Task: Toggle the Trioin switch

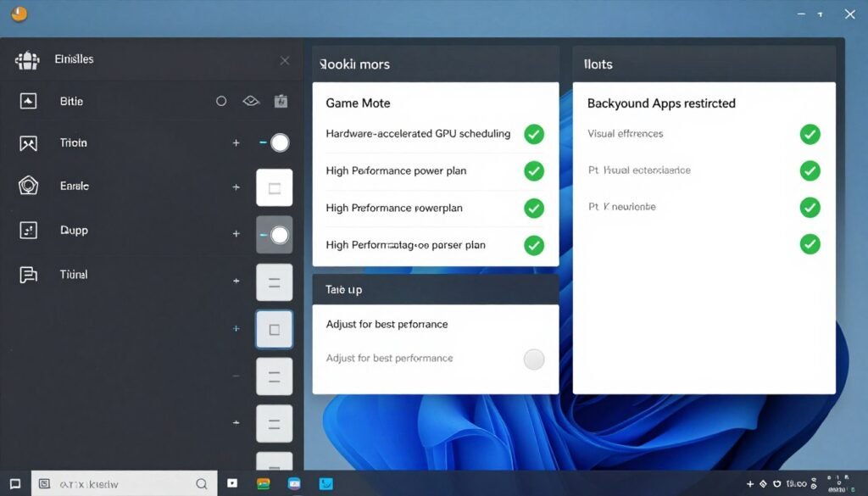Action: click(275, 142)
